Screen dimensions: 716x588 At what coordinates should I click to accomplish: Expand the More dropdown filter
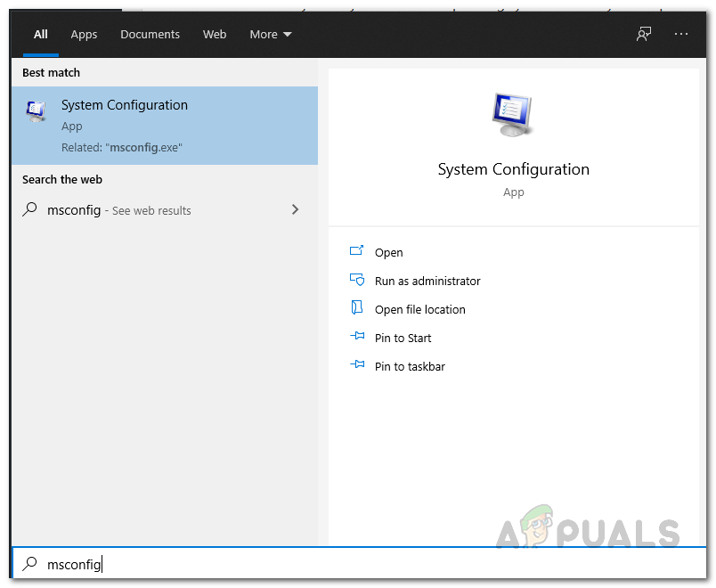pos(271,34)
